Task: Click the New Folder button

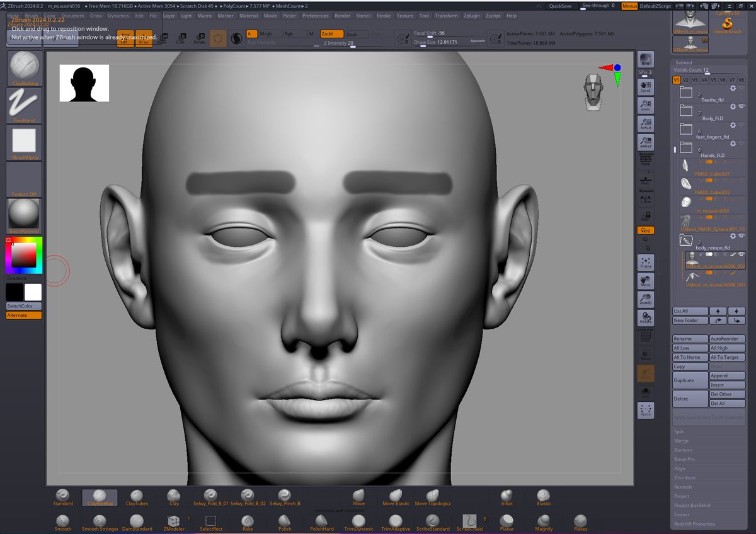Action: [x=690, y=321]
